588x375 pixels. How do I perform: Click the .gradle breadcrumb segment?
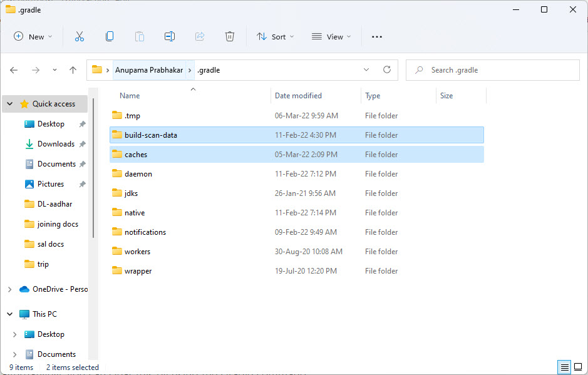(x=209, y=70)
